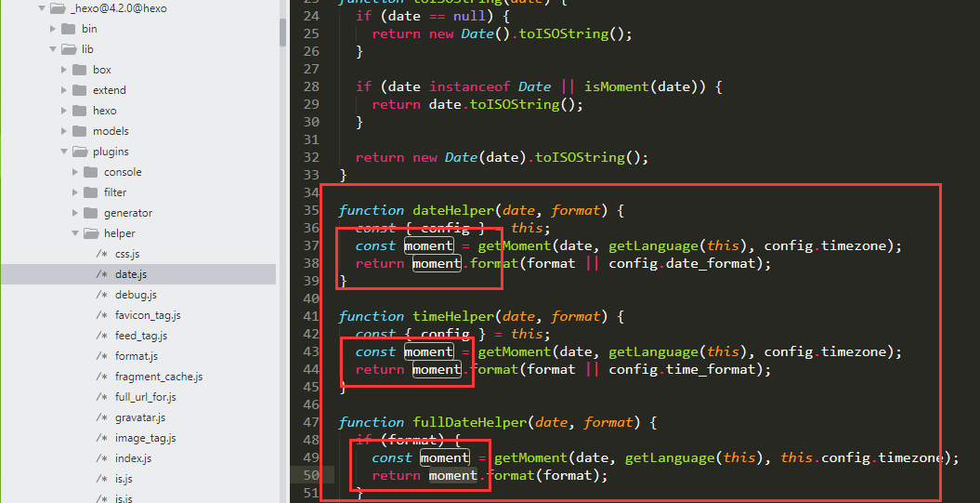Click the fullDateHelper function name
This screenshot has height=503, width=980.
point(469,422)
